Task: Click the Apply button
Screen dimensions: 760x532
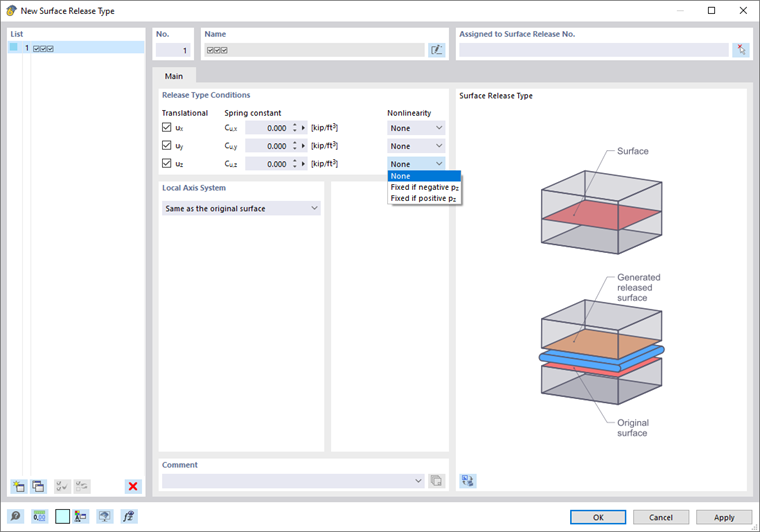Action: (x=724, y=517)
